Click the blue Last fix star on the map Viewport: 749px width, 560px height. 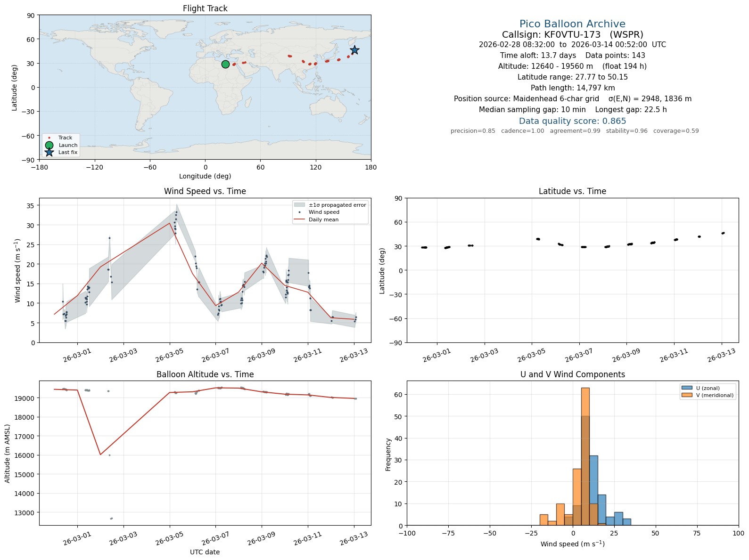click(354, 50)
